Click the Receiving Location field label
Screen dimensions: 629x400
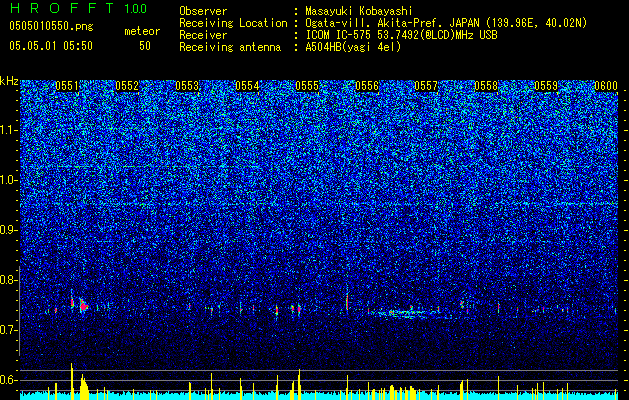[233, 23]
